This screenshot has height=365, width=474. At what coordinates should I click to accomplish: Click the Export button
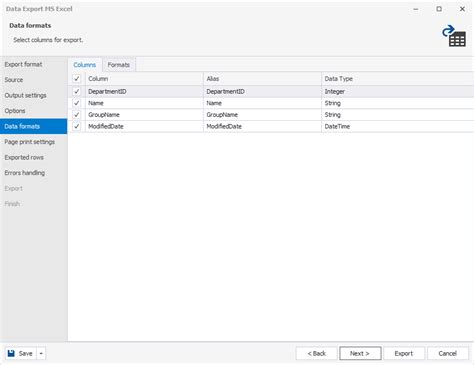[404, 353]
